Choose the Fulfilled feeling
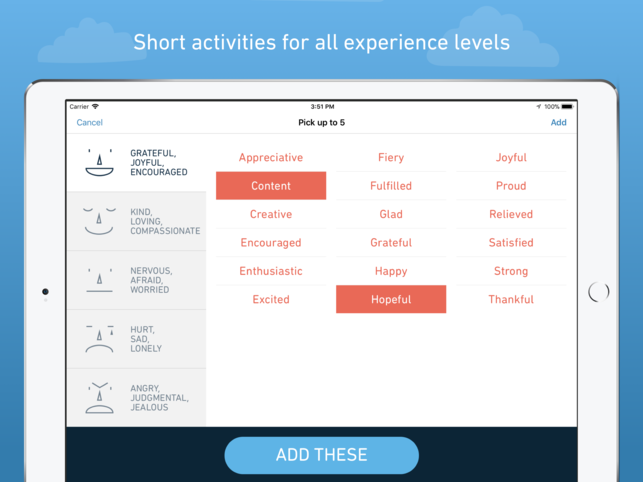643x482 pixels. tap(391, 186)
